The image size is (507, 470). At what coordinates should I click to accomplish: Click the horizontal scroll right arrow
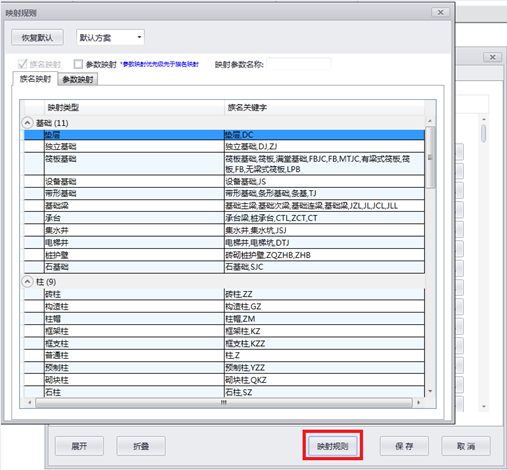418,403
